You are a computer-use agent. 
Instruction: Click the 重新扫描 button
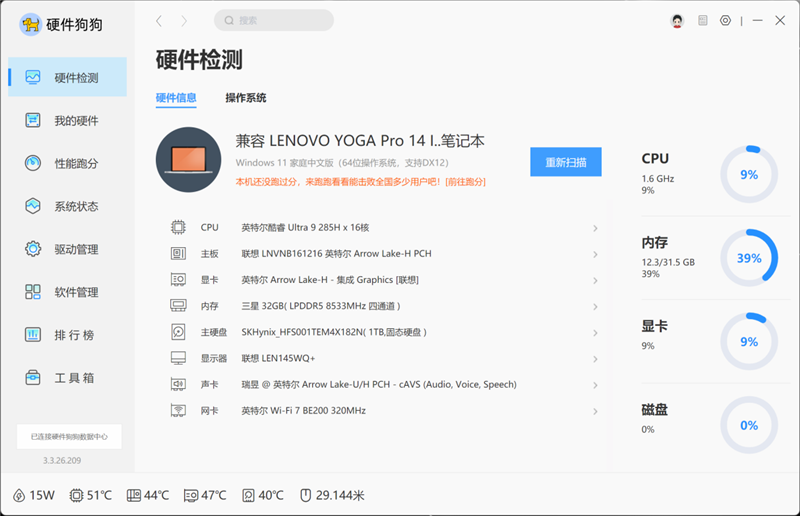coord(566,162)
